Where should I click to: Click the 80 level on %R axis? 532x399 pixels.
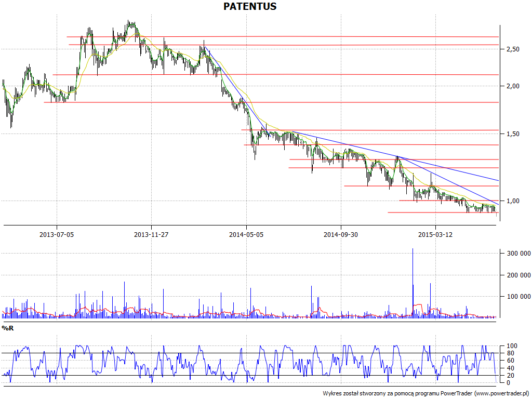pyautogui.click(x=510, y=353)
